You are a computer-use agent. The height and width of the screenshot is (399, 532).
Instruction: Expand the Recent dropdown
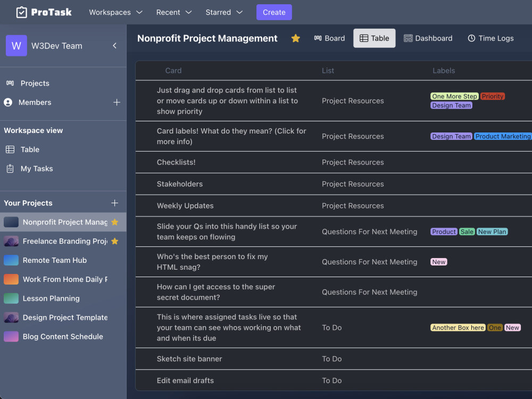pyautogui.click(x=173, y=12)
